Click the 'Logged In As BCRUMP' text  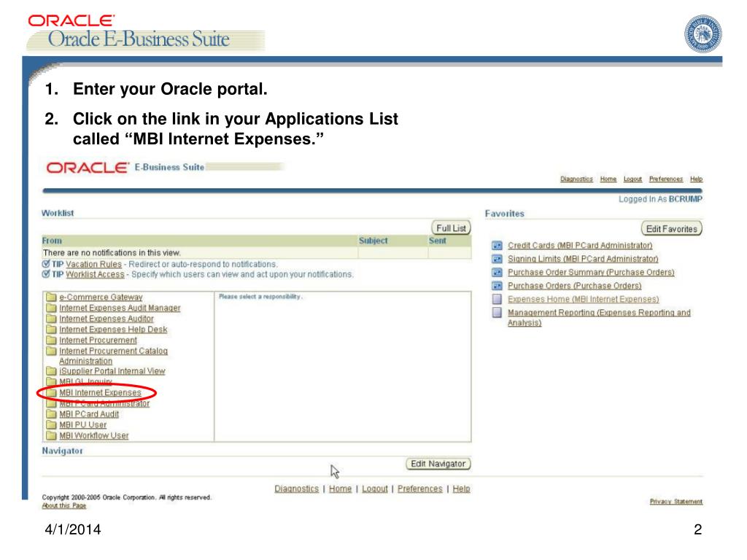660,199
